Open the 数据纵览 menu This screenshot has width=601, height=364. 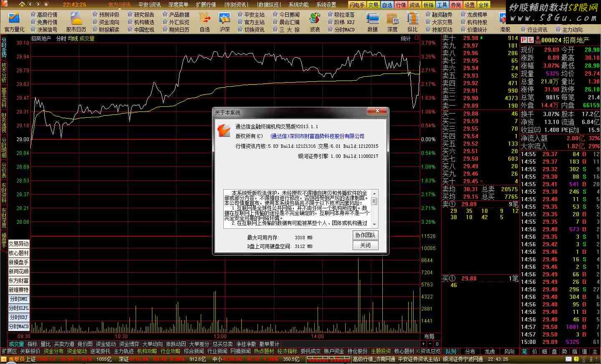click(x=269, y=5)
